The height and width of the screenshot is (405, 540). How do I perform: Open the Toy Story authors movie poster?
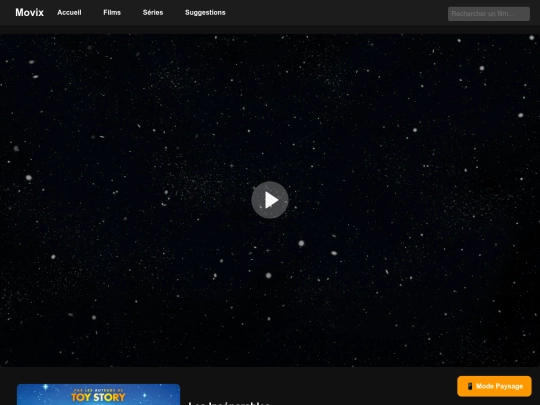click(x=98, y=395)
